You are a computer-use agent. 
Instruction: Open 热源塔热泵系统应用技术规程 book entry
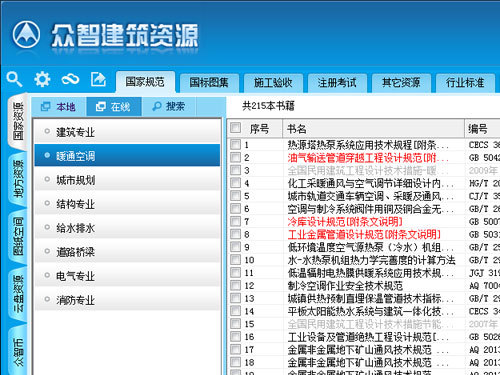(x=368, y=145)
